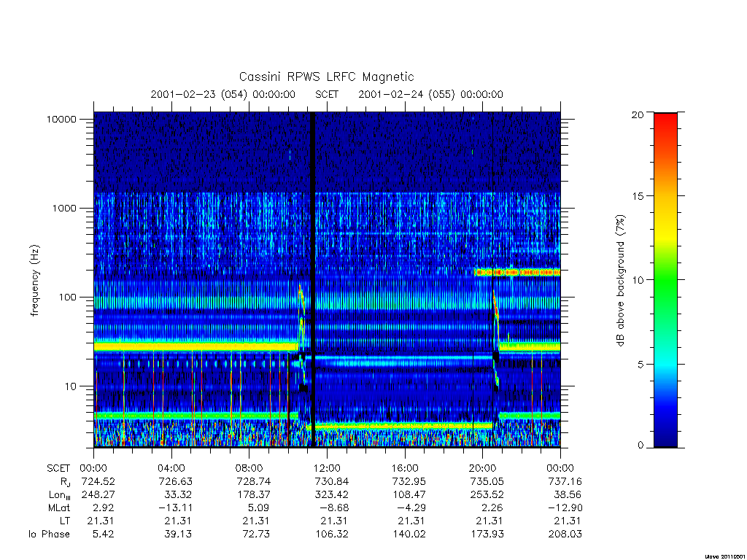747x560 pixels.
Task: Click the 100 frequency axis tick label
Action: pyautogui.click(x=67, y=297)
